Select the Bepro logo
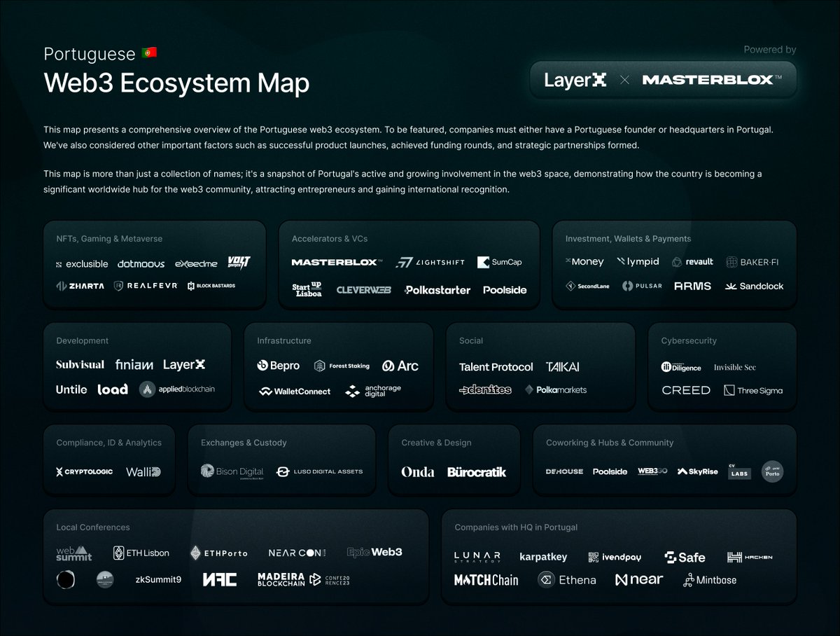Image resolution: width=840 pixels, height=636 pixels. 279,366
